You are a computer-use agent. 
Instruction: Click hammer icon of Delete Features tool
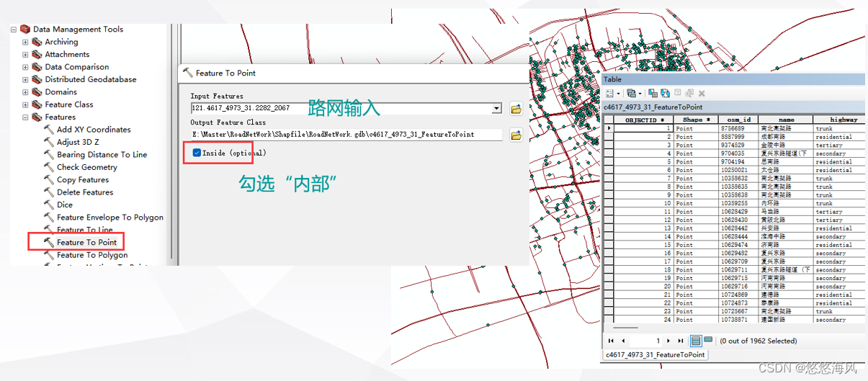49,192
